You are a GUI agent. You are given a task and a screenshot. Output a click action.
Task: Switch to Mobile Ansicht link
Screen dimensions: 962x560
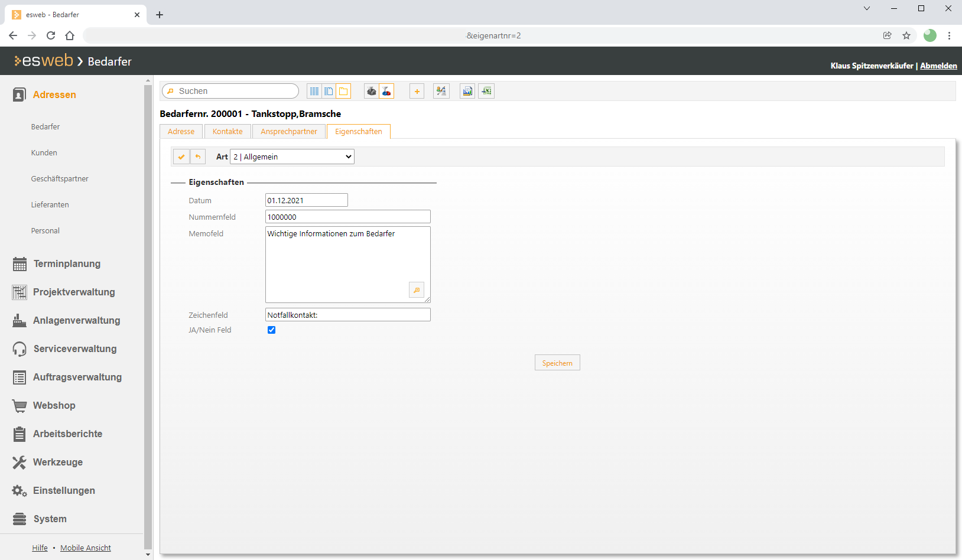click(x=86, y=548)
